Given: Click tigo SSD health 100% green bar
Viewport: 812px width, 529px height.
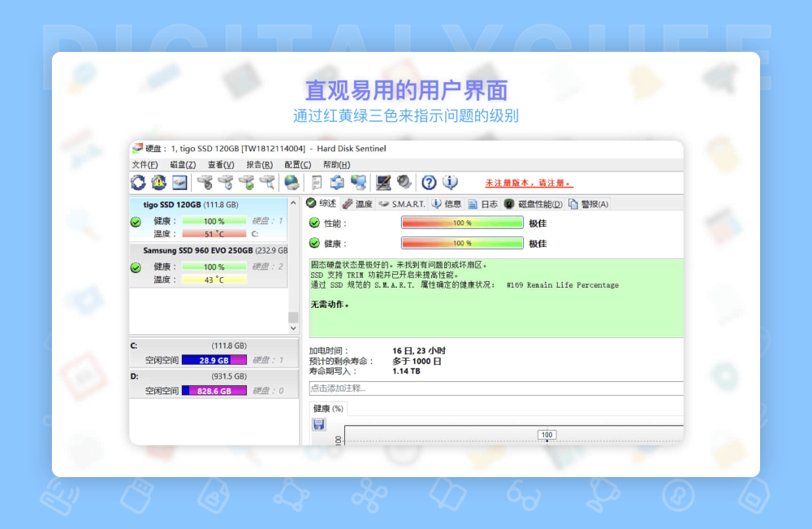Looking at the screenshot, I should tap(214, 221).
